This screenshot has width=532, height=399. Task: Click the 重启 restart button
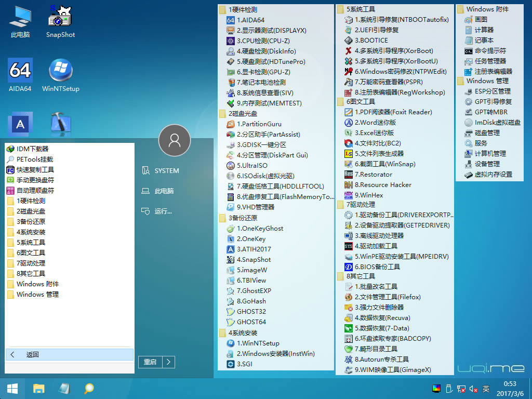click(x=150, y=362)
